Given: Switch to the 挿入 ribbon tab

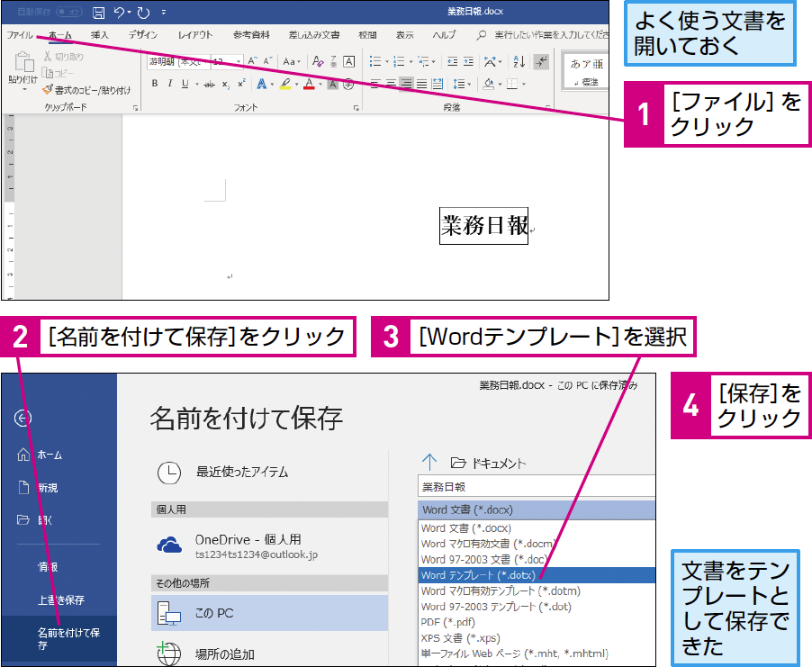Looking at the screenshot, I should pos(99,35).
